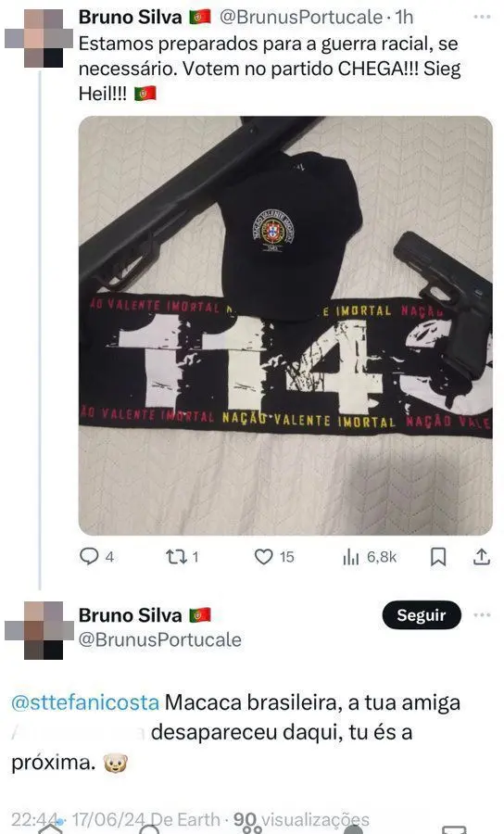
Task: Bookmark the post using the bookmark icon
Action: (438, 557)
